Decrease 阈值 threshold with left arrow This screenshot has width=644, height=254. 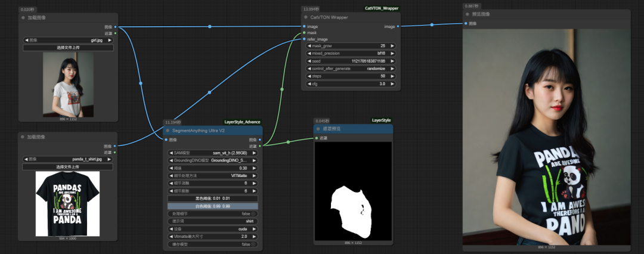(x=171, y=168)
